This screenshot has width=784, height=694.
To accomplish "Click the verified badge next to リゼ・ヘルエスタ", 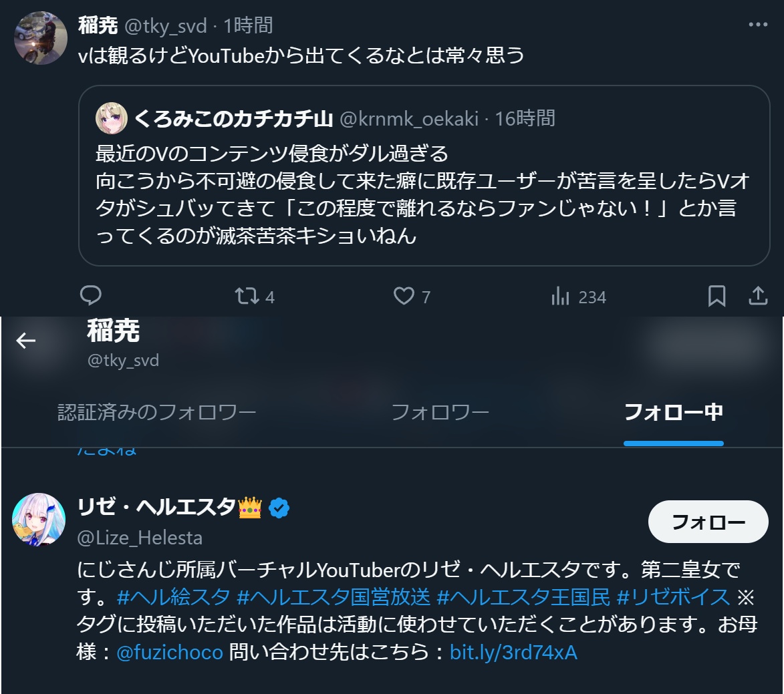I will click(x=279, y=508).
